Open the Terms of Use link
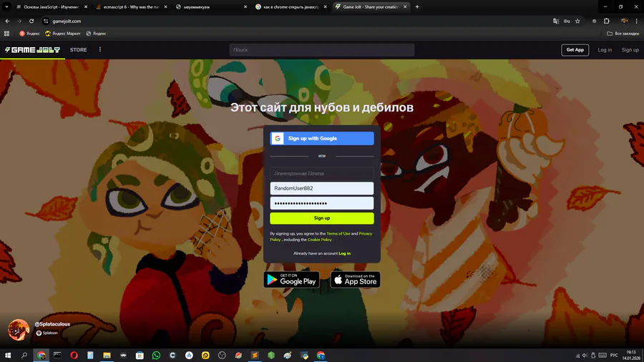Image resolution: width=644 pixels, height=362 pixels. (338, 233)
